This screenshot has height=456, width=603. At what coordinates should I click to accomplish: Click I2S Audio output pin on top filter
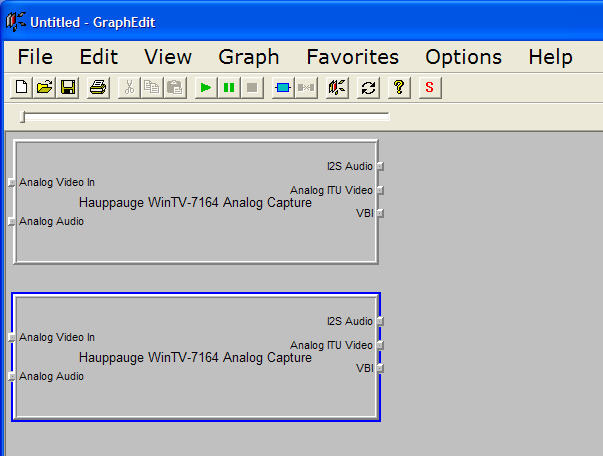click(380, 166)
